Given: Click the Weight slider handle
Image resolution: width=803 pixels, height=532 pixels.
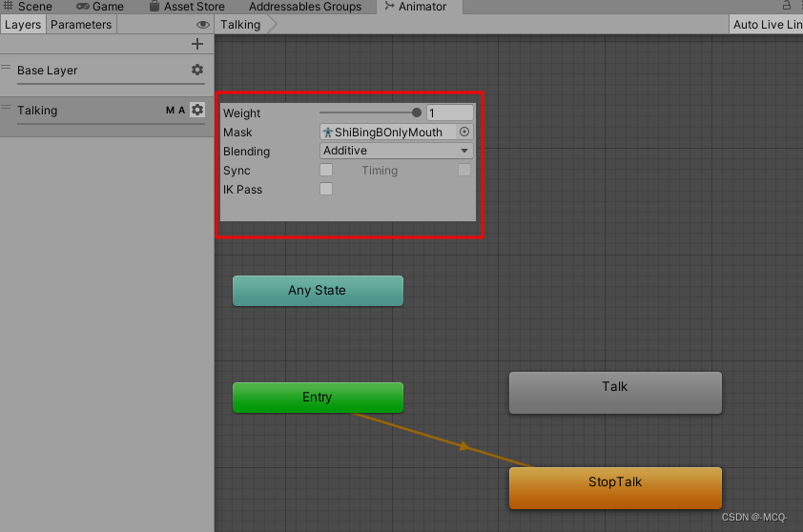Looking at the screenshot, I should [x=417, y=113].
